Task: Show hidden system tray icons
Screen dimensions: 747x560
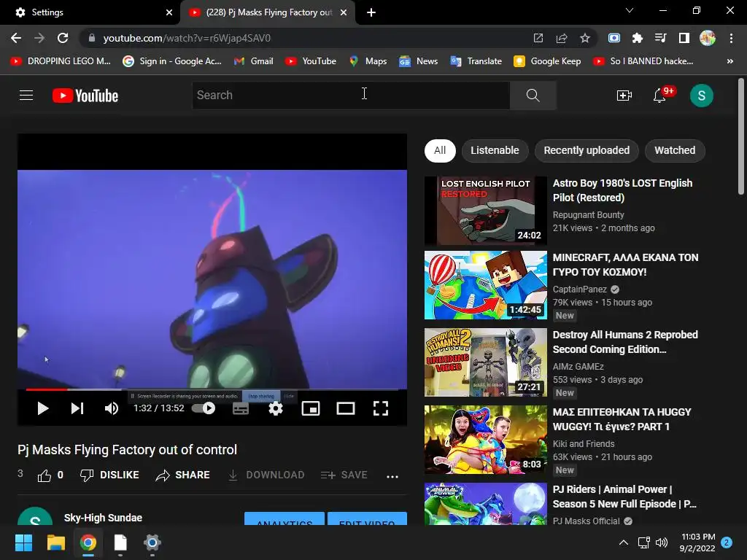Action: tap(623, 542)
